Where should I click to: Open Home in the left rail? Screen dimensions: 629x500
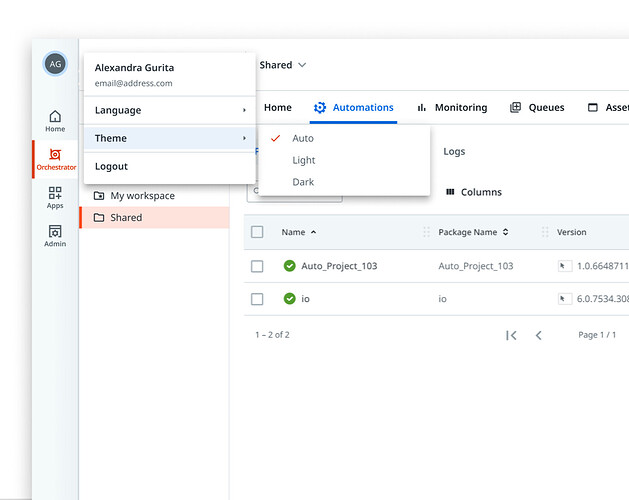[55, 121]
